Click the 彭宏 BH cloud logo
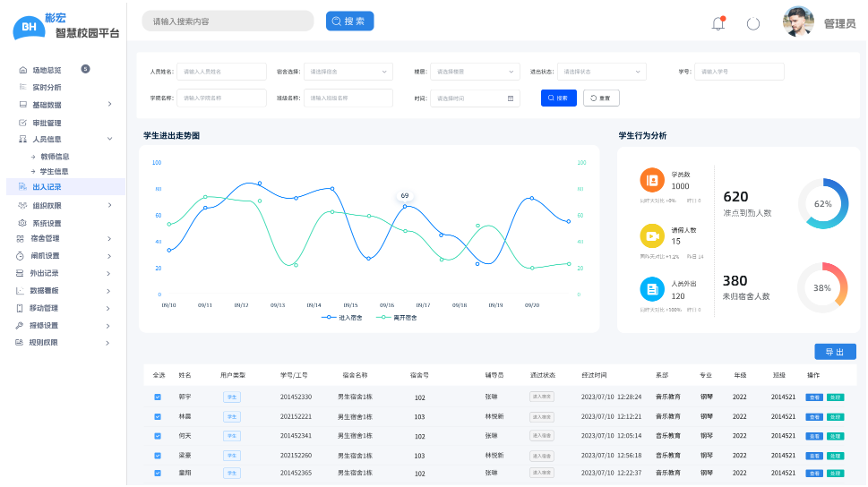This screenshot has height=487, width=868. point(30,27)
